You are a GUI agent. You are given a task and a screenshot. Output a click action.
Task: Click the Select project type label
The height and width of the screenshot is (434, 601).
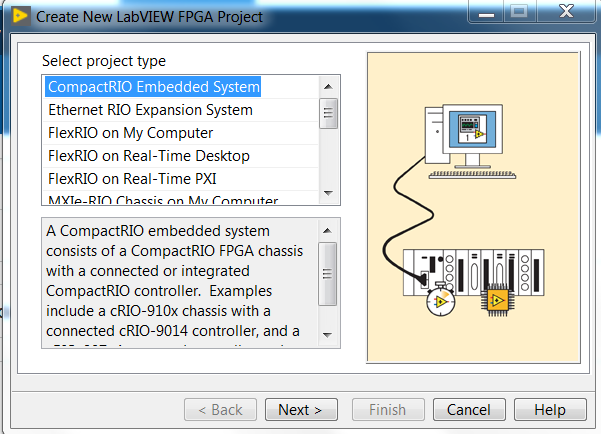[104, 61]
